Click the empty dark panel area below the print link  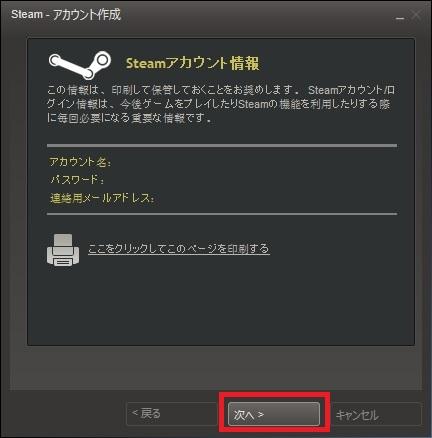(221, 307)
